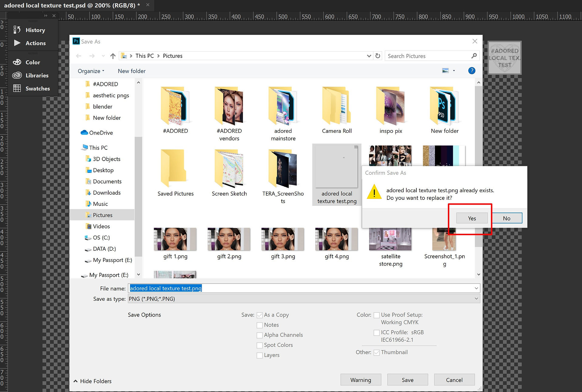
Task: Click the search magnifier icon
Action: tap(474, 56)
